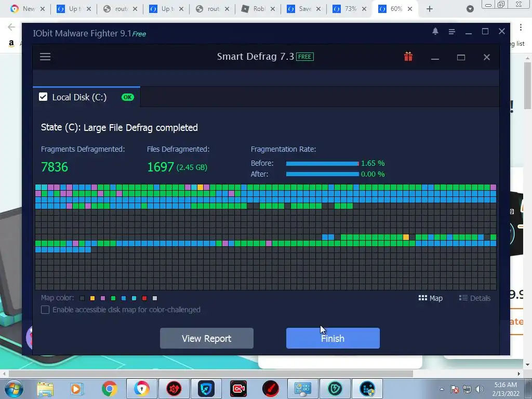Open Avast Secure Browser taskbar icon
Image resolution: width=532 pixels, height=399 pixels.
[x=141, y=389]
